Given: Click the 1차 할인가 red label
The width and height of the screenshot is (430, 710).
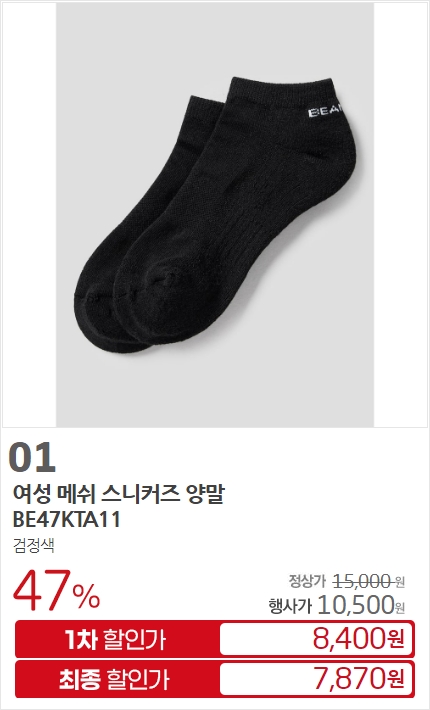Looking at the screenshot, I should point(116,639).
